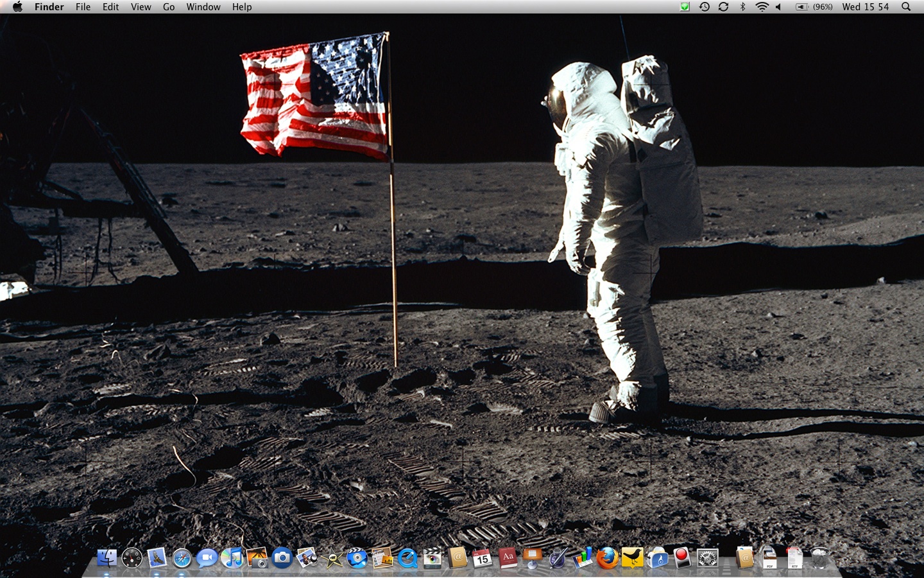Screen dimensions: 924x578
Task: Open the address book stack beside the PDF stack
Action: (744, 557)
